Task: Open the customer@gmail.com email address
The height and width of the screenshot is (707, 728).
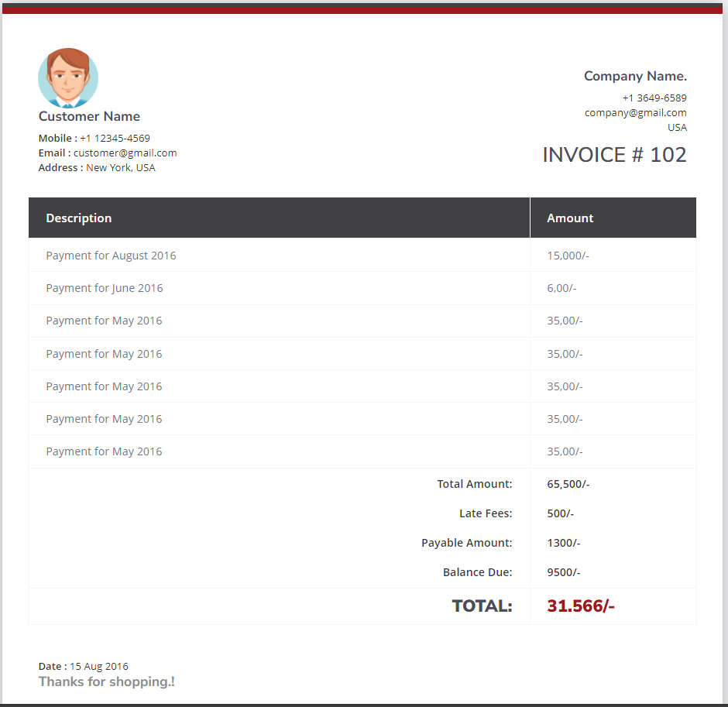Action: click(x=125, y=153)
